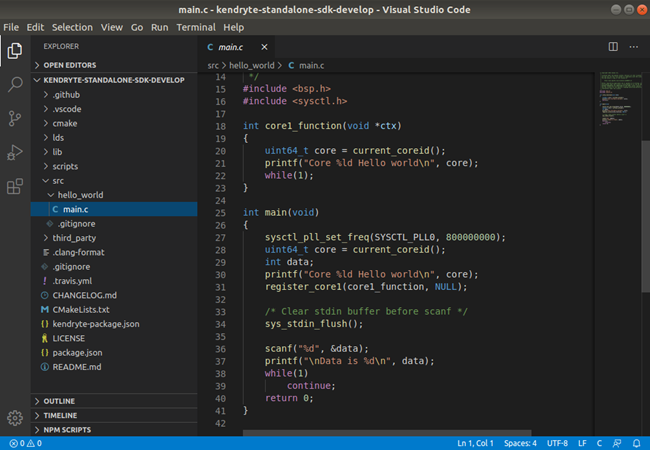Image resolution: width=650 pixels, height=450 pixels.
Task: Click Spaces: 4 indentation setting
Action: [520, 443]
